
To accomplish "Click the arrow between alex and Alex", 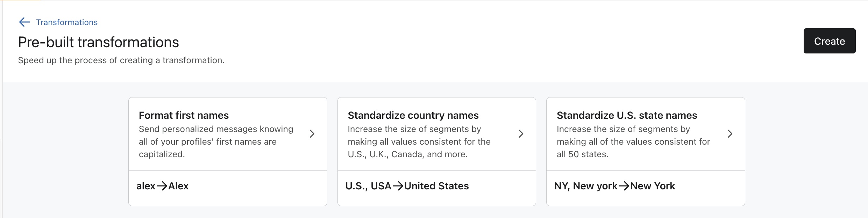I will click(162, 186).
